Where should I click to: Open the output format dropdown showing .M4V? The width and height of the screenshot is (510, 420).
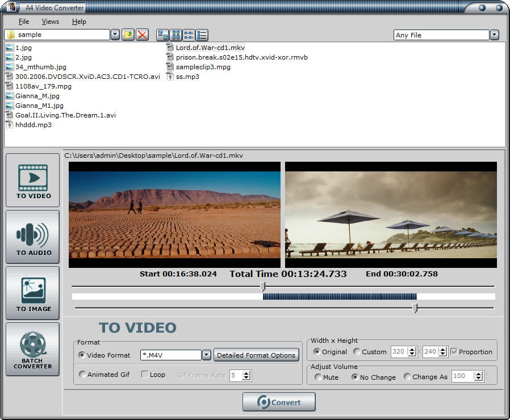[x=207, y=355]
